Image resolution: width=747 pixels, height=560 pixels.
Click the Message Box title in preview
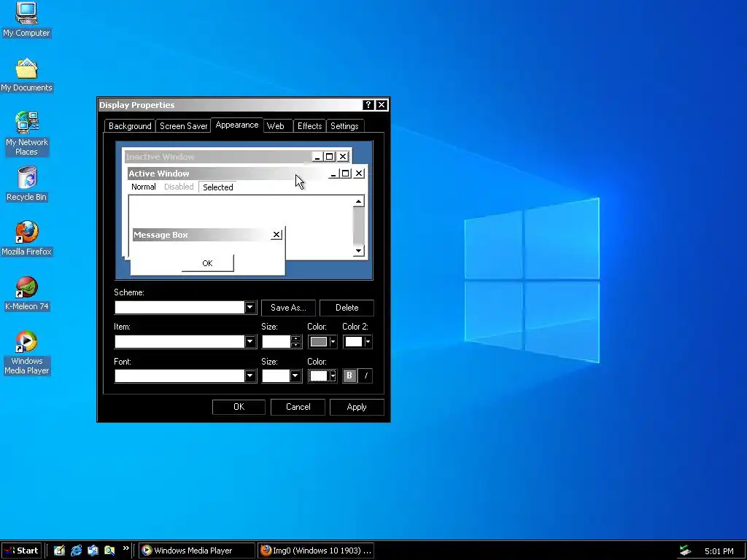click(x=160, y=235)
